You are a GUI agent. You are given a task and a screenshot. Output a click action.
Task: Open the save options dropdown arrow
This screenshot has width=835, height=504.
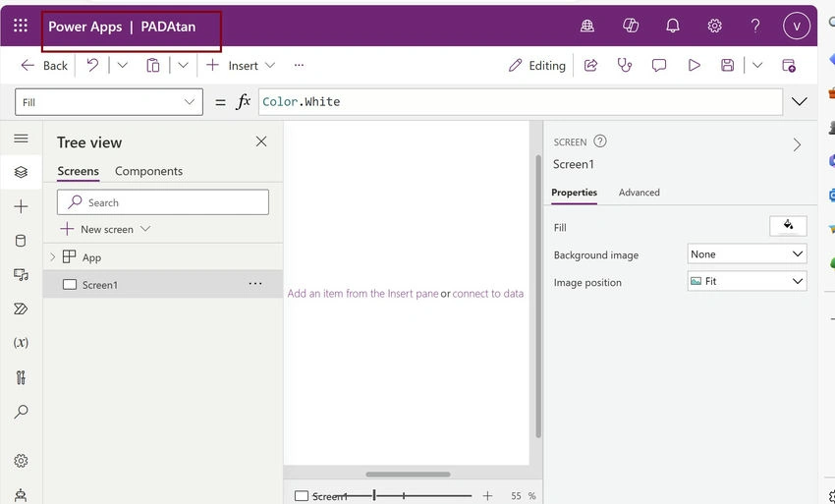757,65
